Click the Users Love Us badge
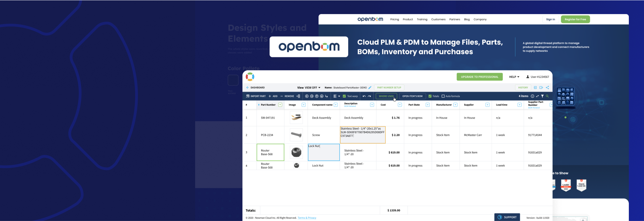Viewport: 644px width, 221px height. coord(581,185)
